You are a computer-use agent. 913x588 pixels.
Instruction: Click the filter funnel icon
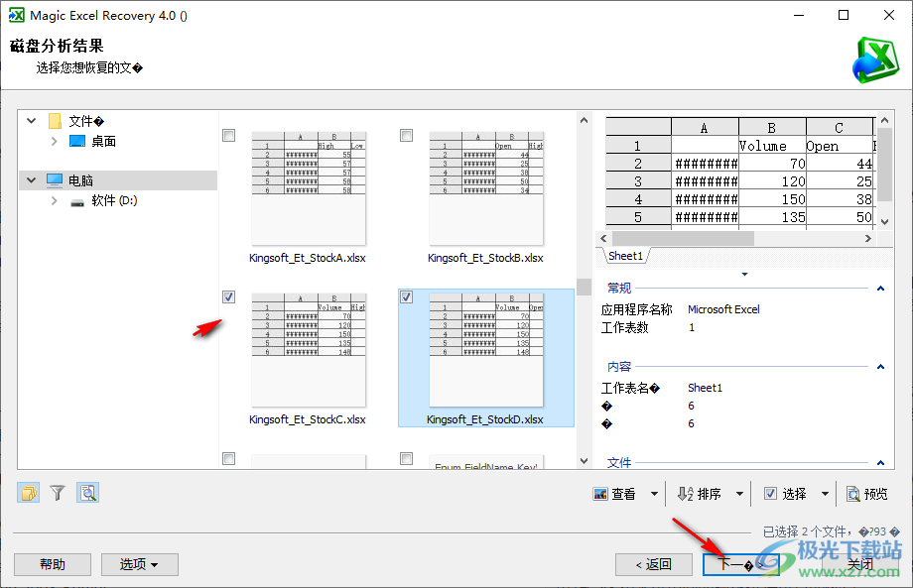point(57,492)
